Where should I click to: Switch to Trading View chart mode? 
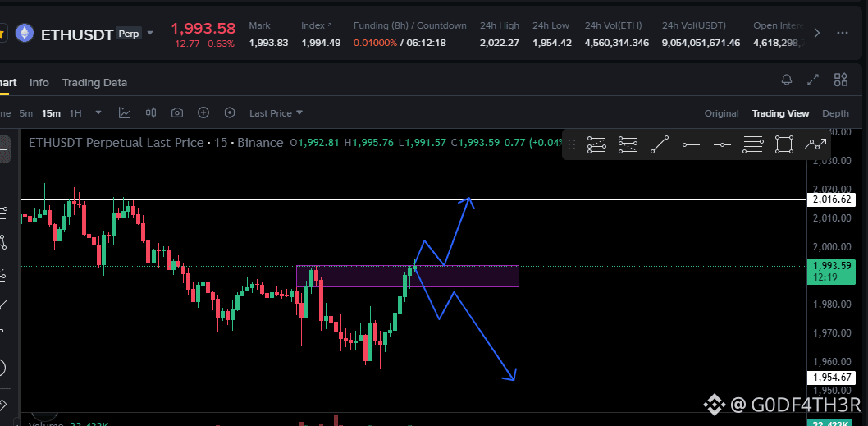pos(780,113)
